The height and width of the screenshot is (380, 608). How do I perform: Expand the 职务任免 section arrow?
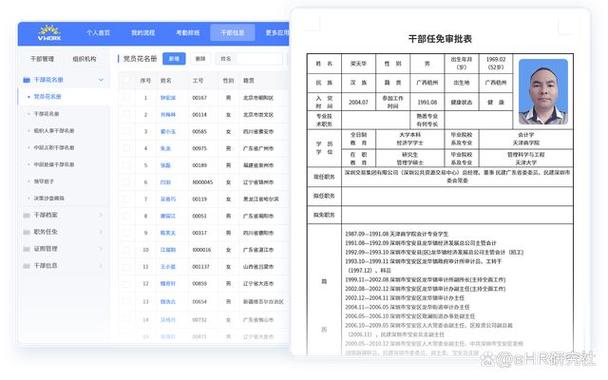click(x=101, y=232)
